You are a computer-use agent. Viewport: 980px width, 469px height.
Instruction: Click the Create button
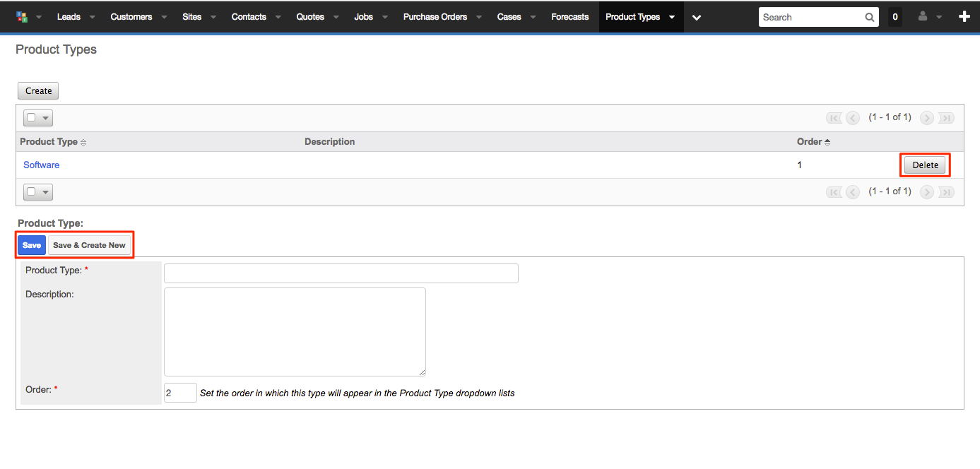38,90
